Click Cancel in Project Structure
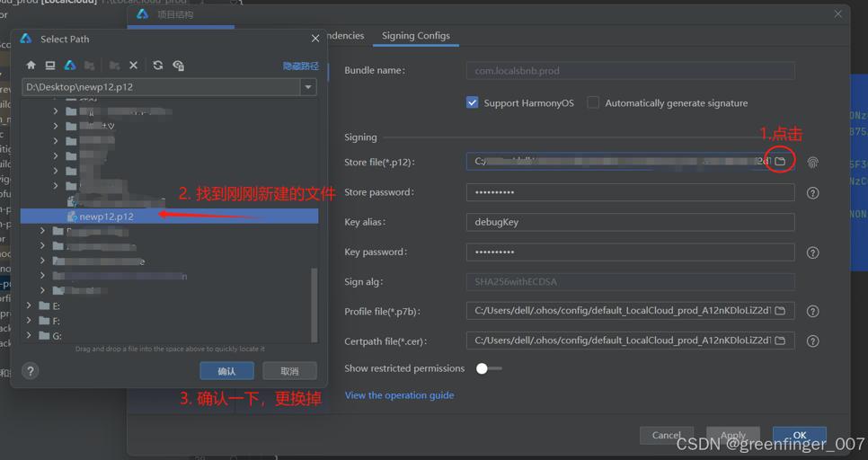Screen dimensions: 868x460 [x=667, y=435]
